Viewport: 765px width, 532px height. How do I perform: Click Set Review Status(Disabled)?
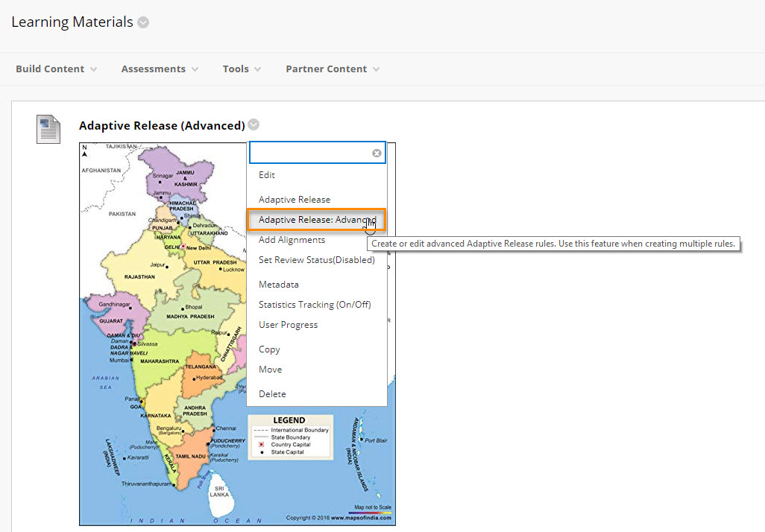[x=317, y=260]
